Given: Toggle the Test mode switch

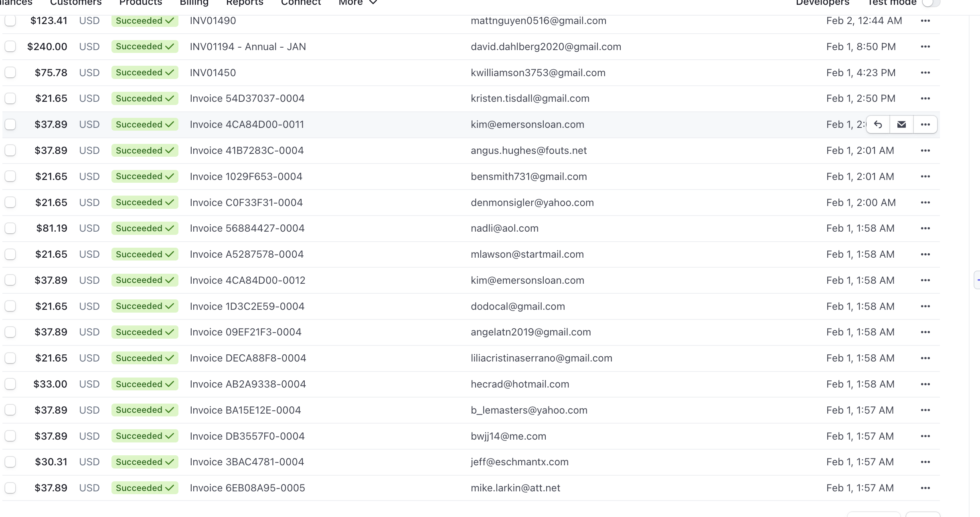Looking at the screenshot, I should point(931,2).
